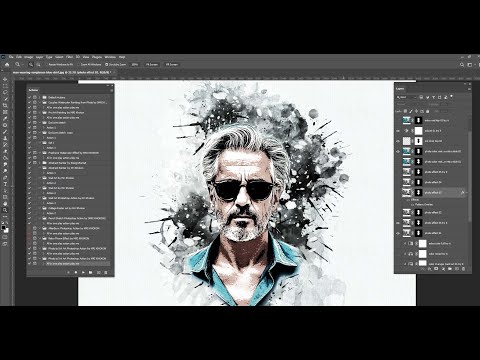The height and width of the screenshot is (360, 480).
Task: Open the Window menu
Action: [110, 57]
